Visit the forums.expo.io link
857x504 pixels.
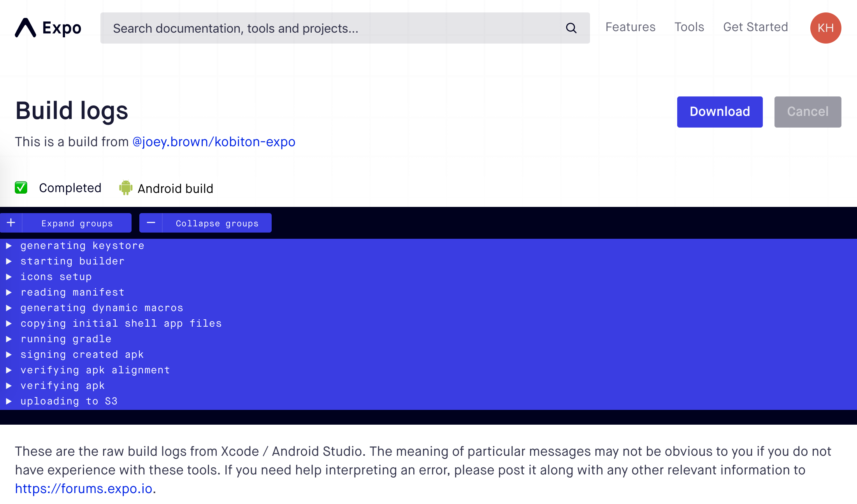click(x=84, y=488)
